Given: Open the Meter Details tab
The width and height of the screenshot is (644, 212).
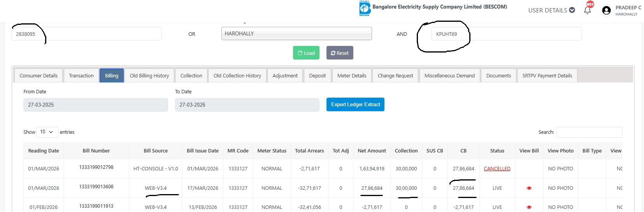Looking at the screenshot, I should pyautogui.click(x=352, y=76).
